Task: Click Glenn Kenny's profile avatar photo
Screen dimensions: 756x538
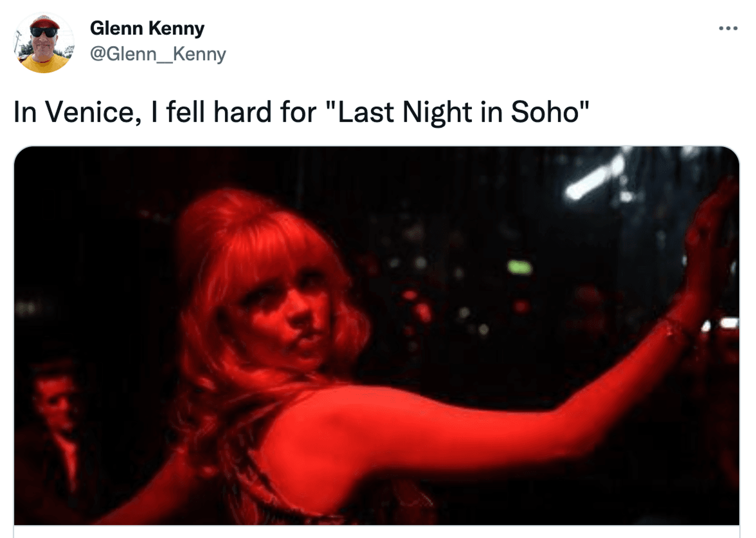Action: 44,43
